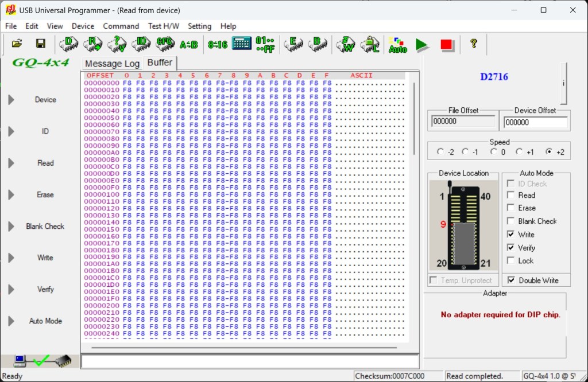The width and height of the screenshot is (588, 382).
Task: Click the Device Offset input field
Action: [535, 122]
